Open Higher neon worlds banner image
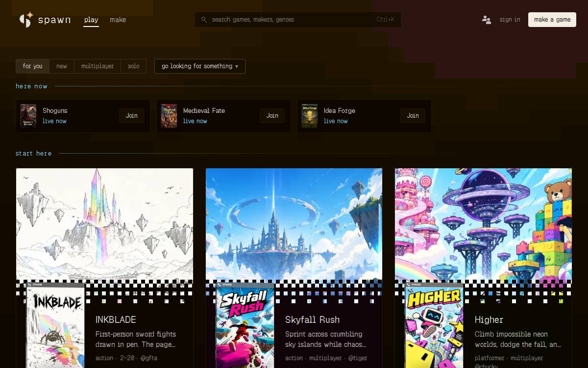The image size is (588, 368). click(483, 224)
